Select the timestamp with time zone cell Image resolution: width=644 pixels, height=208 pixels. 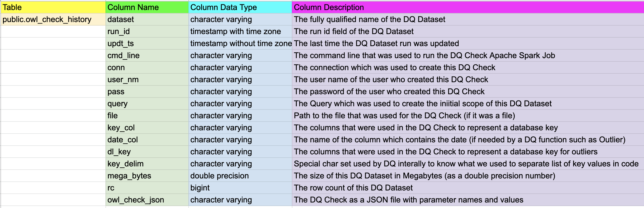click(240, 31)
